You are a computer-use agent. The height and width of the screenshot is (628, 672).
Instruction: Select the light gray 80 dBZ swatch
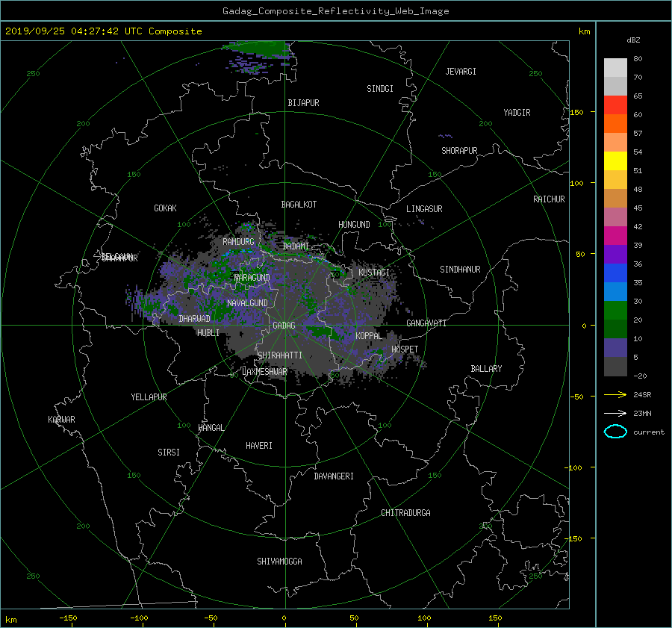coord(615,68)
